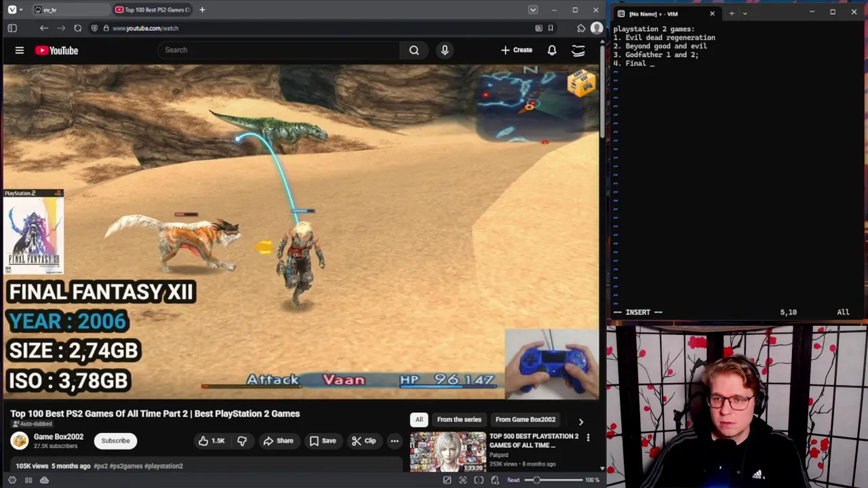Toggle the browser side panel

pyautogui.click(x=12, y=28)
